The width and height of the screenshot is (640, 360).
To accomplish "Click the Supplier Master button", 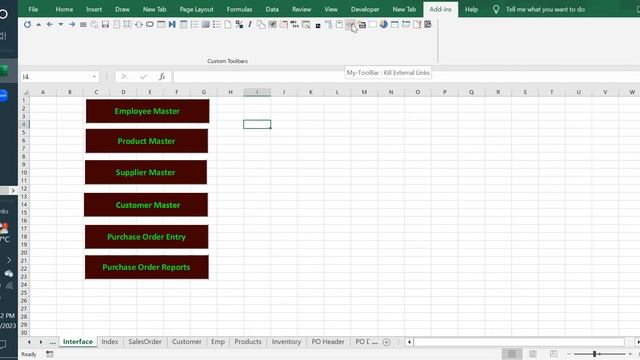I will (x=146, y=172).
